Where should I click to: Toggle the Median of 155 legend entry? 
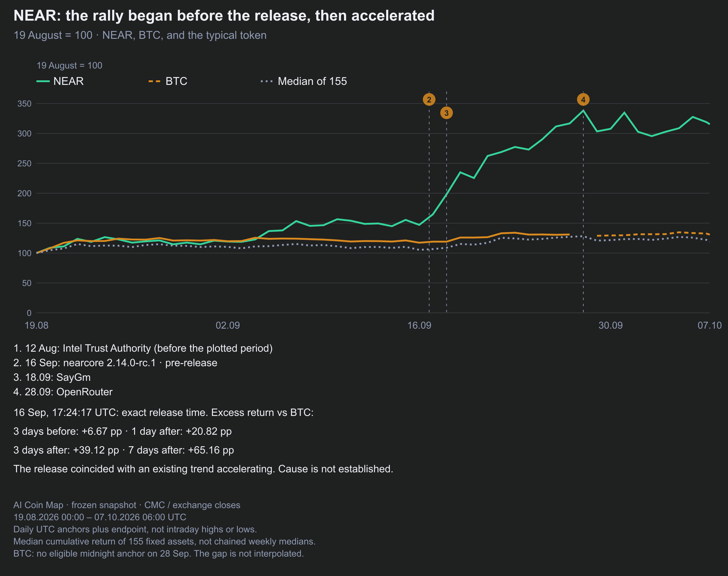[304, 81]
